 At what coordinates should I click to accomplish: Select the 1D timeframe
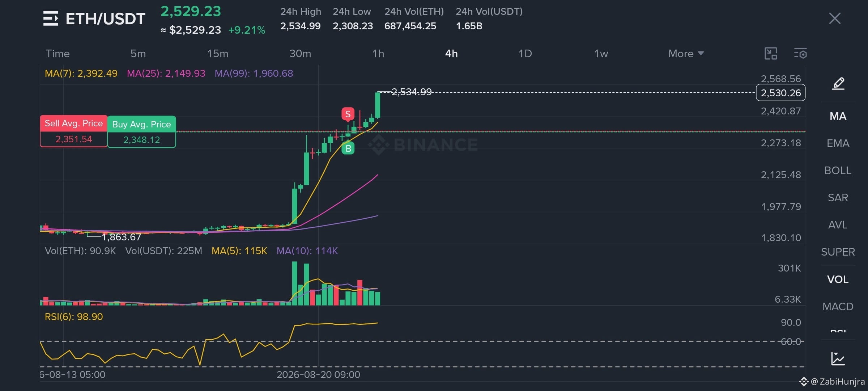pyautogui.click(x=525, y=54)
